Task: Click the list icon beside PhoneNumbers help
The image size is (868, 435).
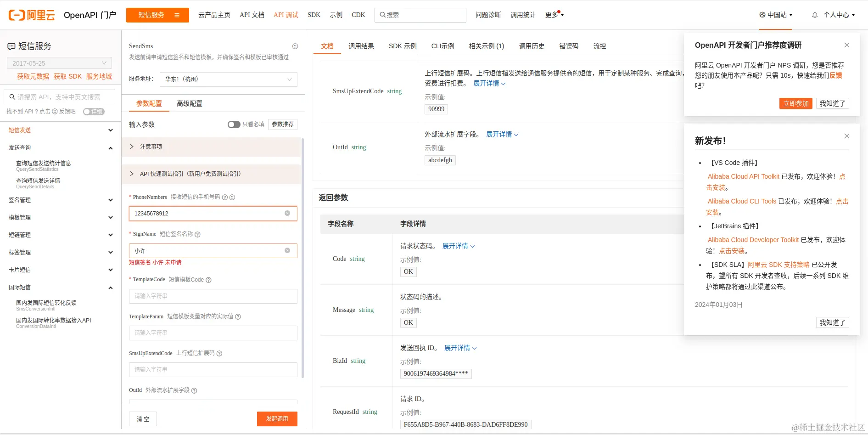Action: click(x=232, y=197)
